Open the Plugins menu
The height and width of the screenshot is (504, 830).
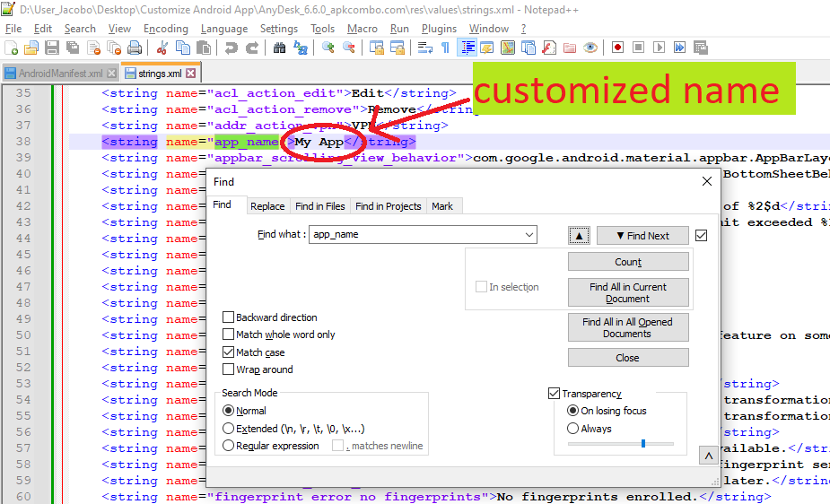pos(439,29)
